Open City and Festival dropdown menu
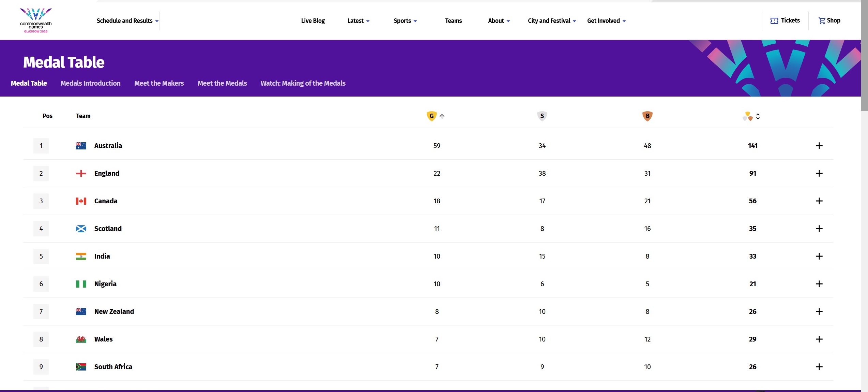Viewport: 868px width, 392px height. [x=552, y=21]
